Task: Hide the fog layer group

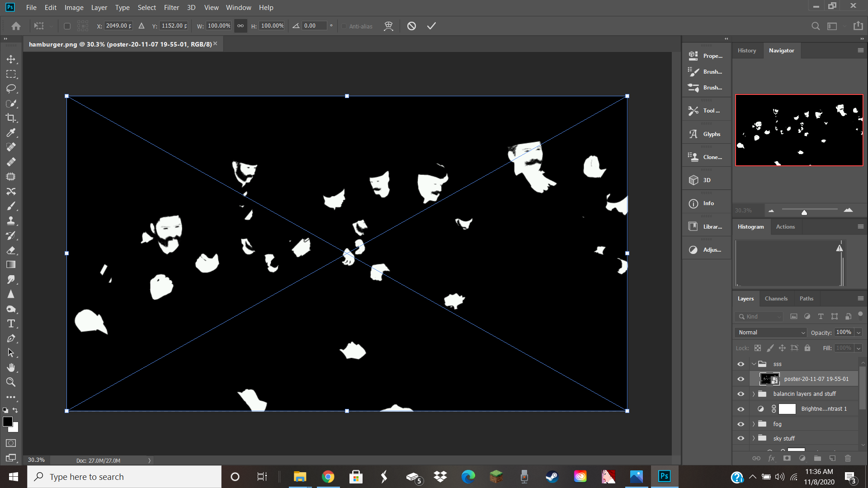Action: point(741,424)
